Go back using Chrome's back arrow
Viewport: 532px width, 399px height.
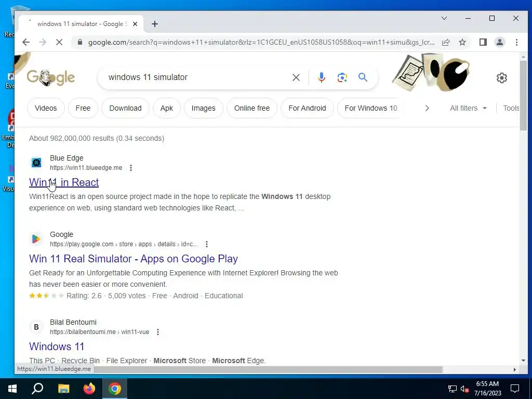tap(26, 42)
